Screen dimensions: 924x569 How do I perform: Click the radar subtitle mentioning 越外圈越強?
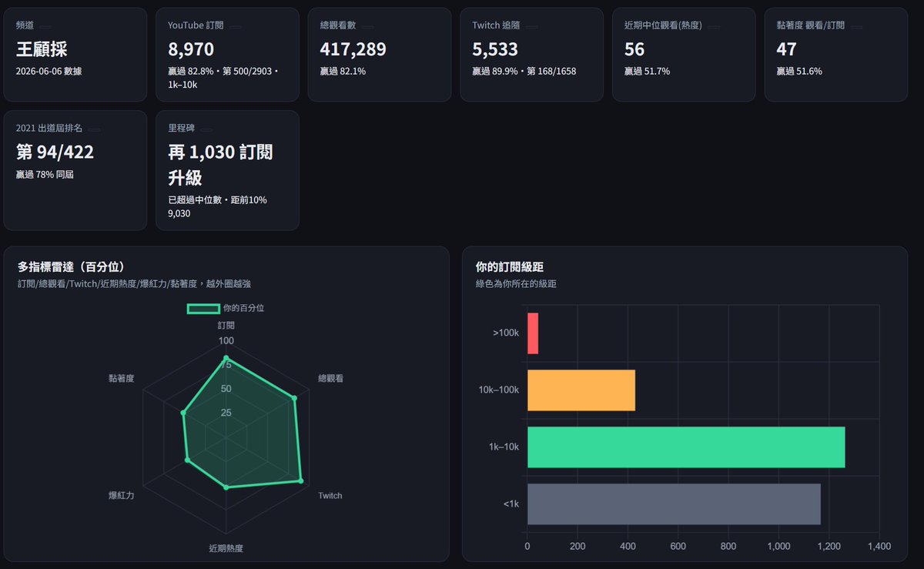pos(134,283)
